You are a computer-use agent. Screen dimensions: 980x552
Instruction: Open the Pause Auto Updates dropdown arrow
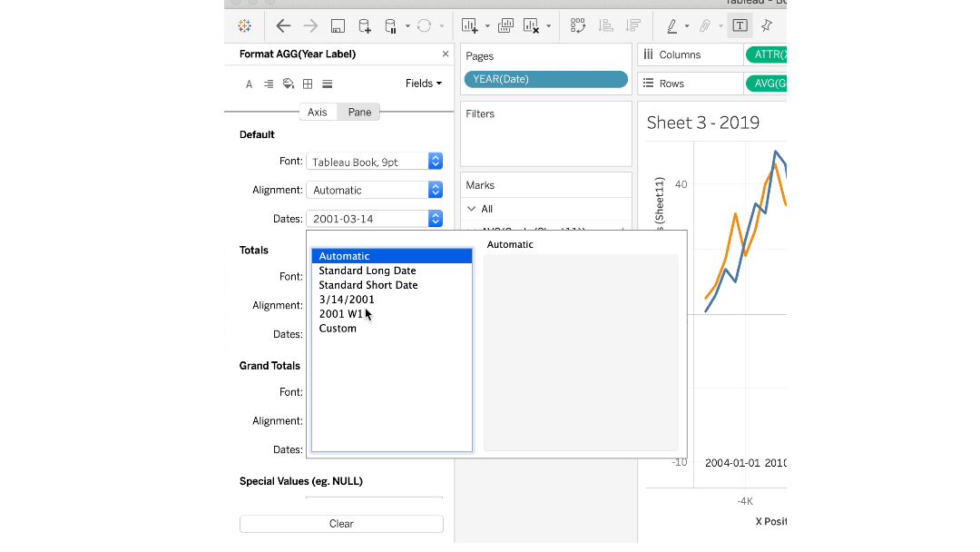[x=407, y=26]
